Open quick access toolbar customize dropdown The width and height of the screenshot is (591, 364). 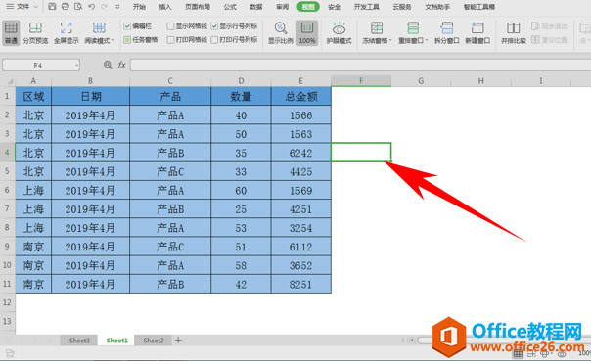coord(117,7)
